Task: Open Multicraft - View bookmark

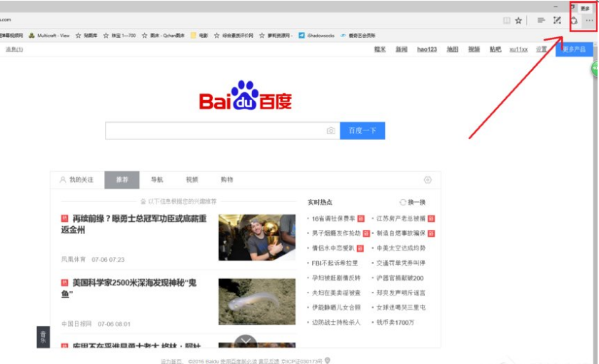Action: pyautogui.click(x=49, y=36)
